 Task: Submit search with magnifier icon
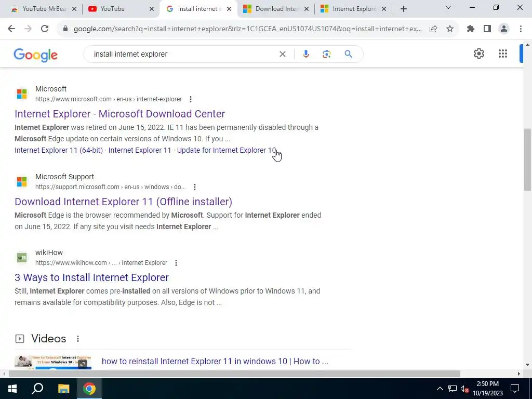[x=348, y=54]
